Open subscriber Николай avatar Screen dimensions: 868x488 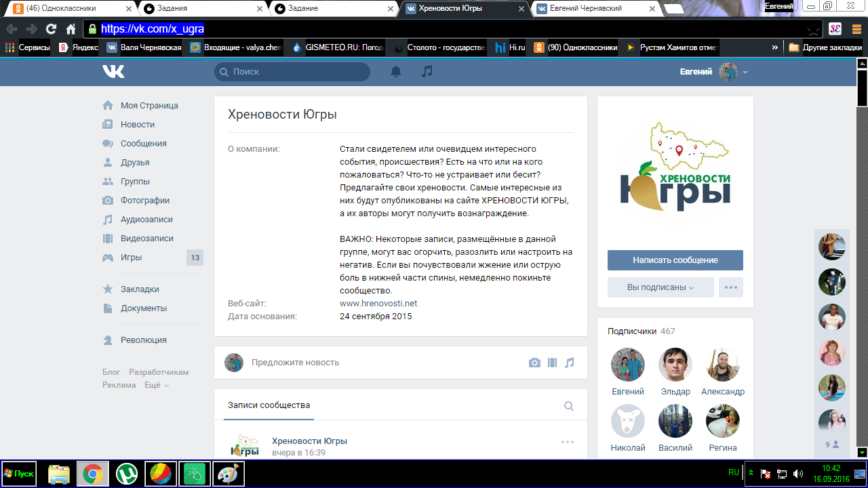pos(628,421)
